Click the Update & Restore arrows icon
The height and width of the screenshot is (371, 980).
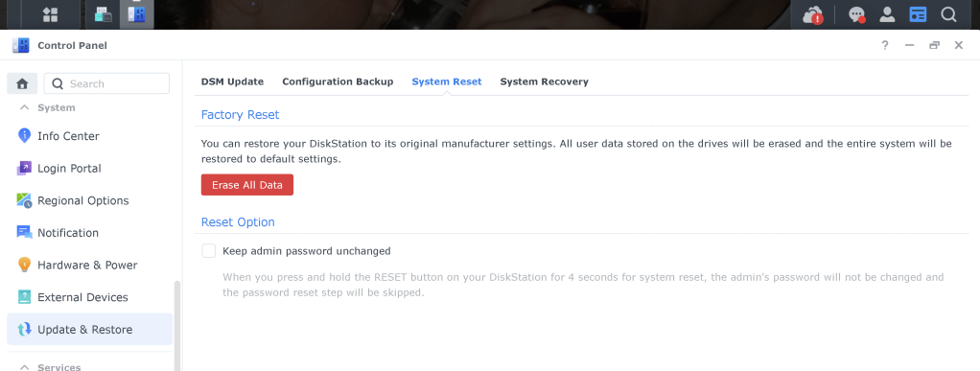click(24, 329)
